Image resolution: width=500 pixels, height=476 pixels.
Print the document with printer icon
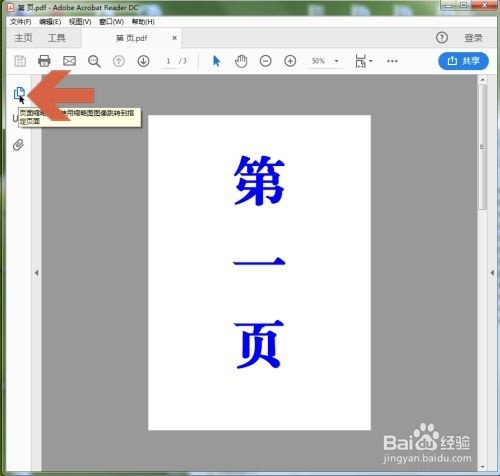coord(44,61)
